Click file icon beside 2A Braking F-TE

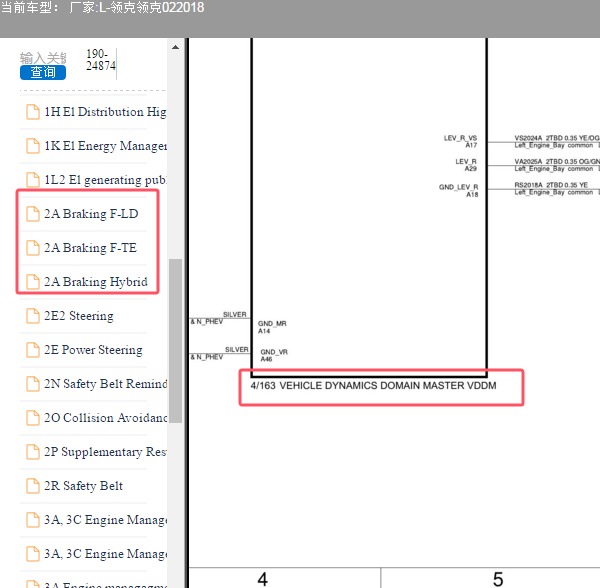click(33, 248)
